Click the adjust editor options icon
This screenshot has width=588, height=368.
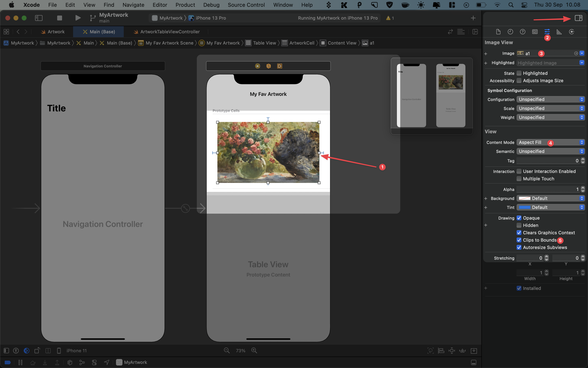[461, 32]
